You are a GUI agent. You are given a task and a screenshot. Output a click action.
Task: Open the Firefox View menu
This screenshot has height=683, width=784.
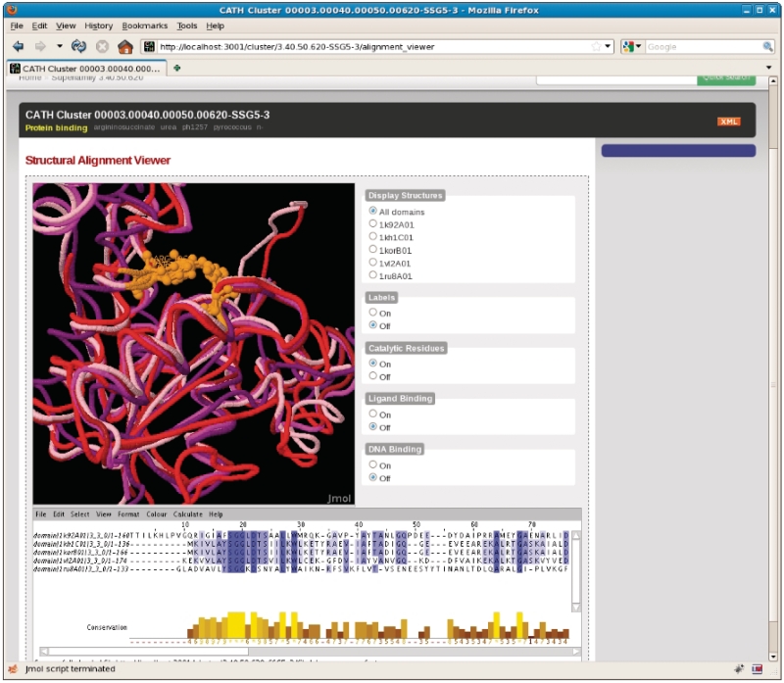[66, 25]
